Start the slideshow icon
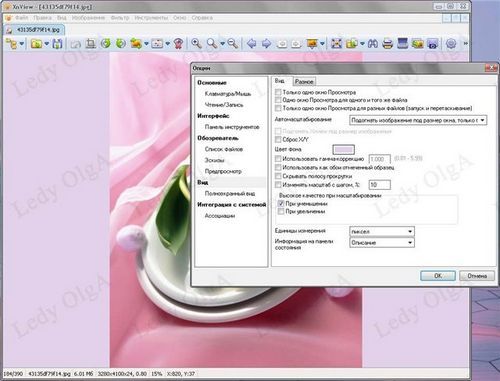500x381 pixels. click(x=312, y=43)
